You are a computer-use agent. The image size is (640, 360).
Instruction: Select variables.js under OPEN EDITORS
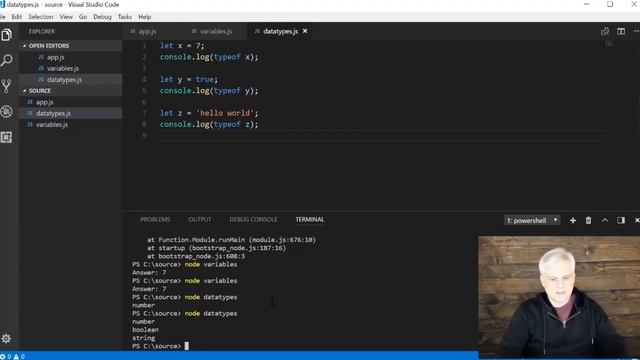click(x=72, y=69)
